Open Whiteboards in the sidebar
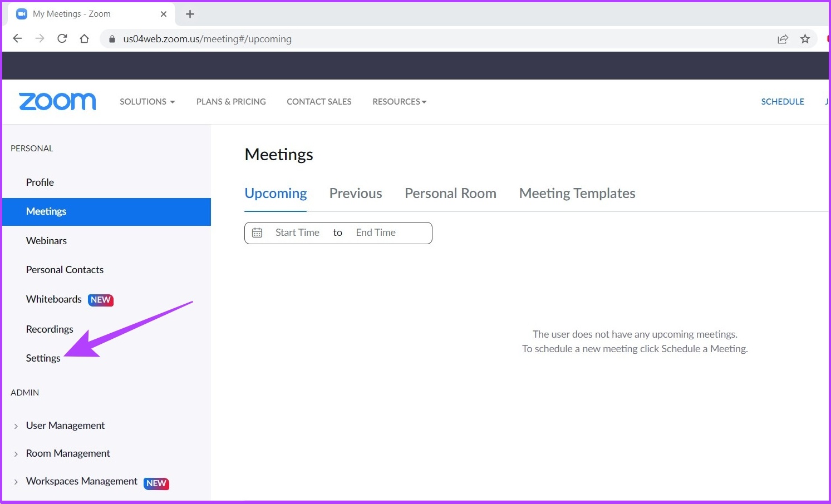Viewport: 831px width, 504px height. 54,299
